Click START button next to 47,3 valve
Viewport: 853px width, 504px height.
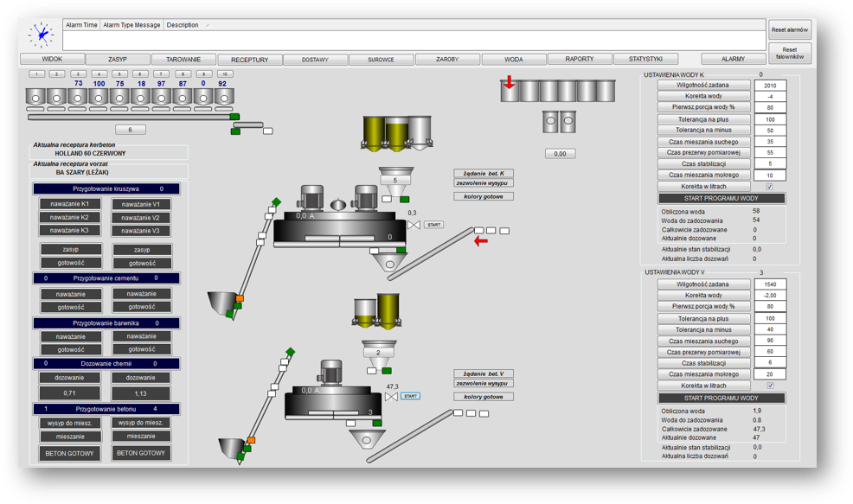pos(410,396)
